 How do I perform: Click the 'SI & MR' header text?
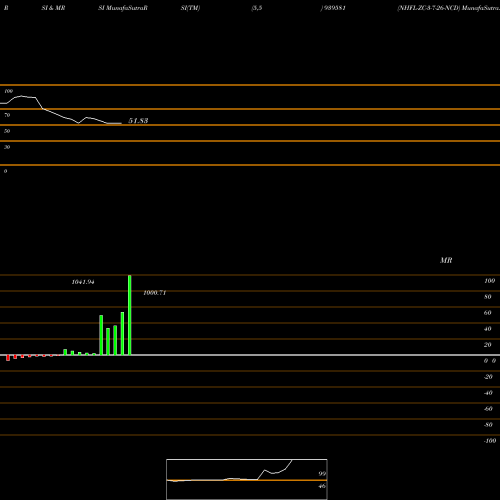tap(53, 8)
